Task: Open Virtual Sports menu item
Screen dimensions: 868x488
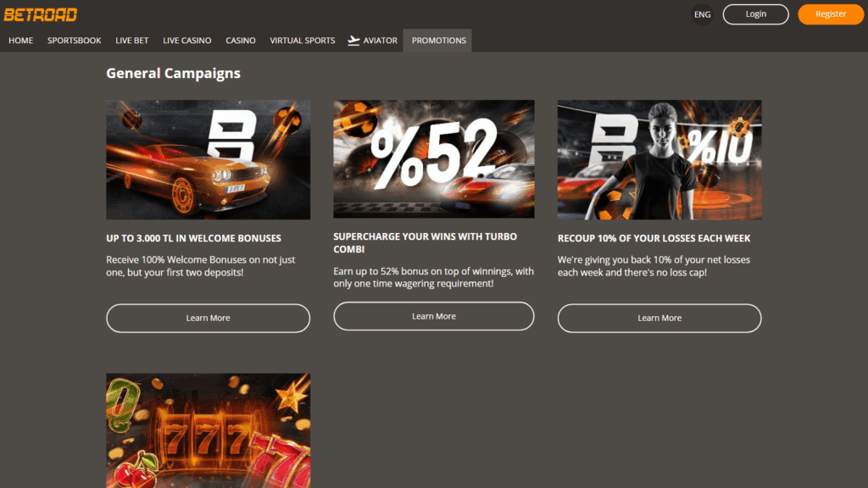Action: (303, 41)
